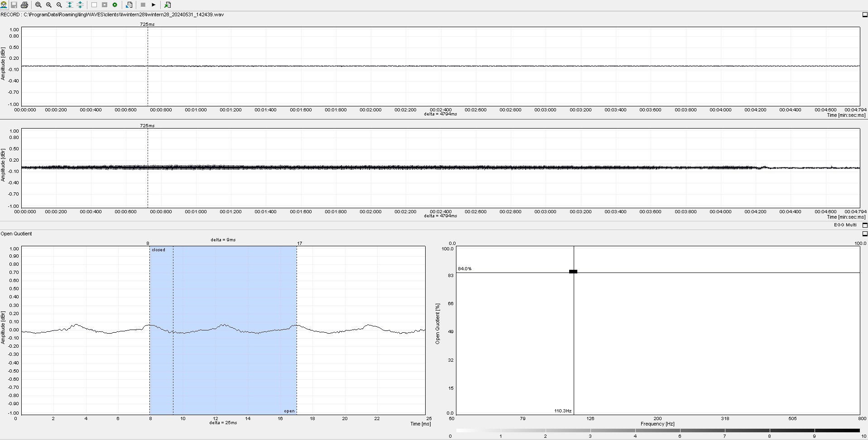Click the 00:02:000 tick on top waveform axis
868x440 pixels.
pyautogui.click(x=370, y=110)
